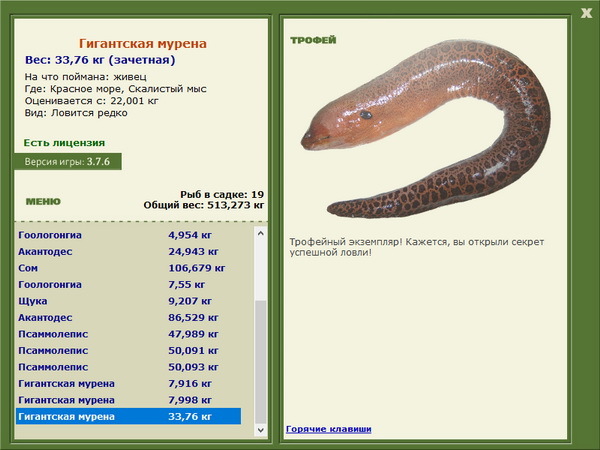
Task: Select Акантодес 86,529 кг row
Action: point(129,317)
